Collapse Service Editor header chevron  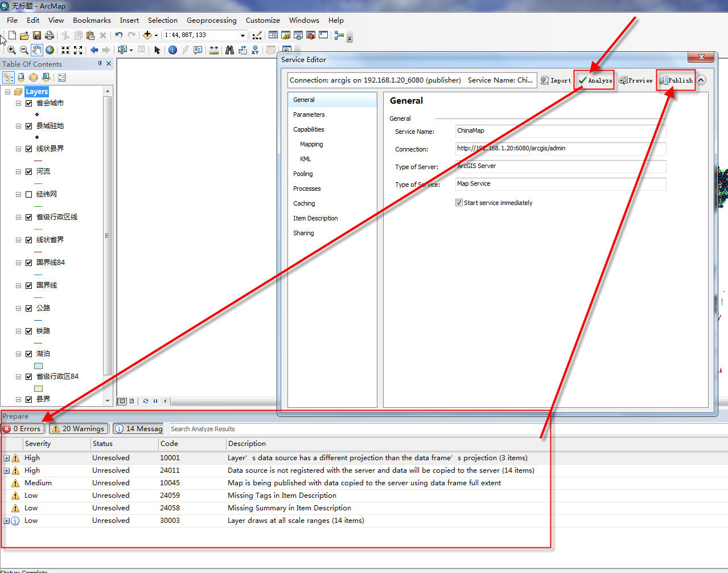click(701, 80)
